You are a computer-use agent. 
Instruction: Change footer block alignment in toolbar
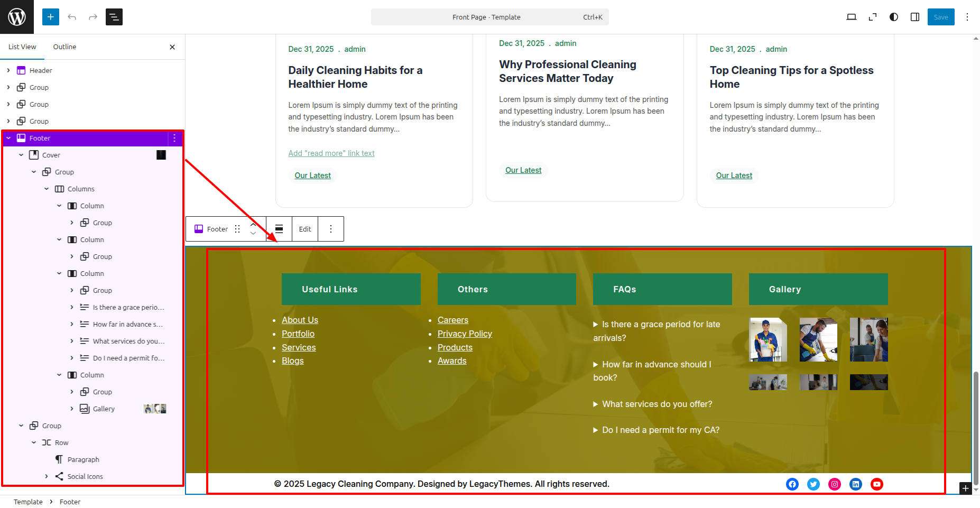pyautogui.click(x=279, y=229)
